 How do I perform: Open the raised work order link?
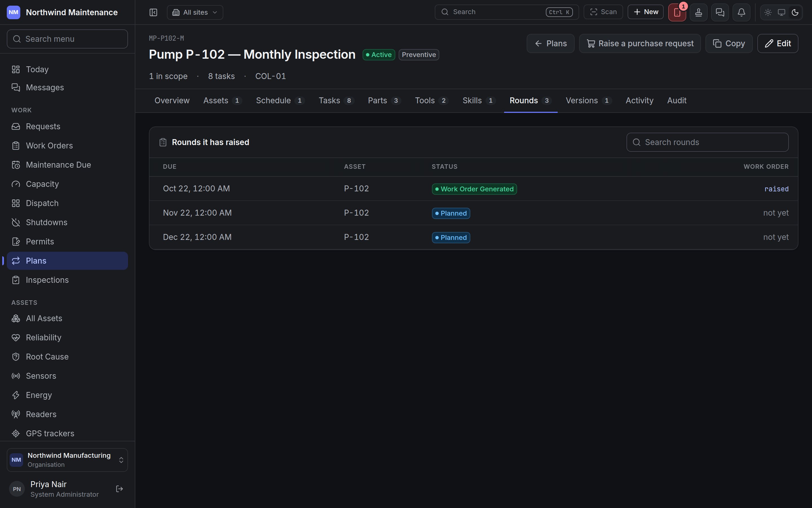[776, 189]
